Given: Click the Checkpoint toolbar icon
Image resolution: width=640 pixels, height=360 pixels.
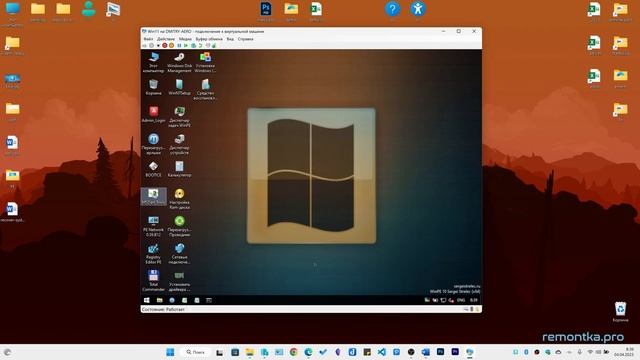Looking at the screenshot, I should (x=193, y=45).
